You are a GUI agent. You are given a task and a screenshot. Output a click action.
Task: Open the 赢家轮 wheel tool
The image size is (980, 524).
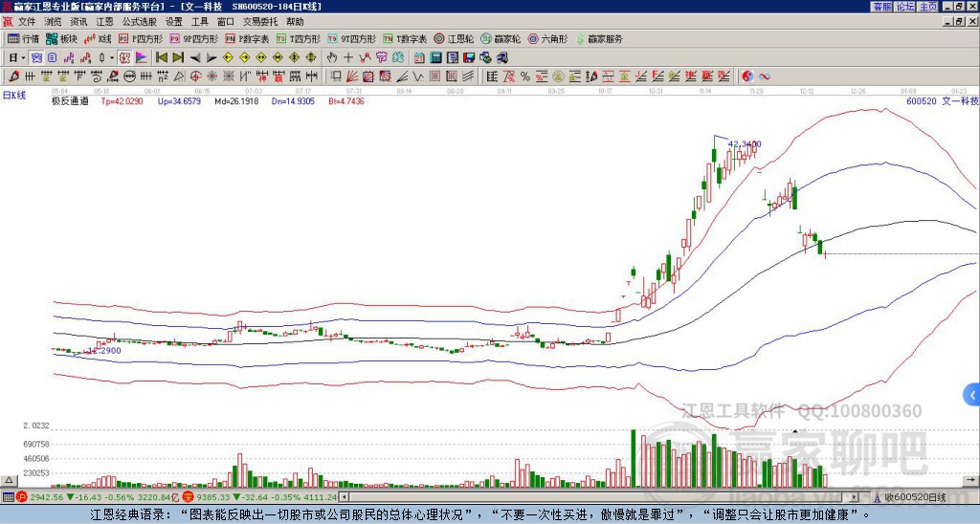(501, 38)
